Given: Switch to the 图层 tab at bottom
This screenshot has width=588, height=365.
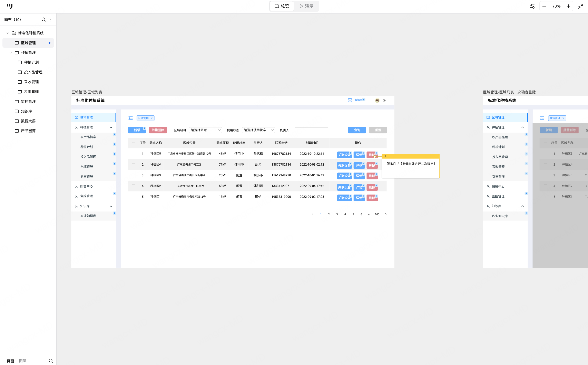Looking at the screenshot, I should point(22,361).
